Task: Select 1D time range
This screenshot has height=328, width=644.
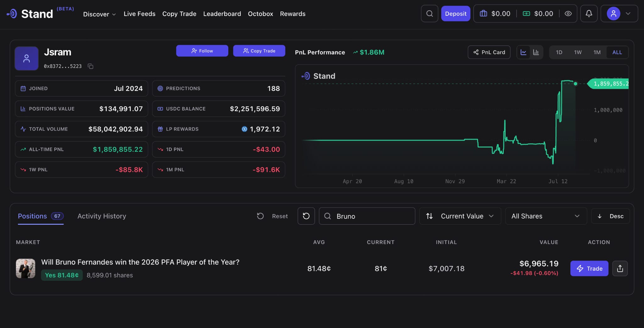Action: (559, 52)
